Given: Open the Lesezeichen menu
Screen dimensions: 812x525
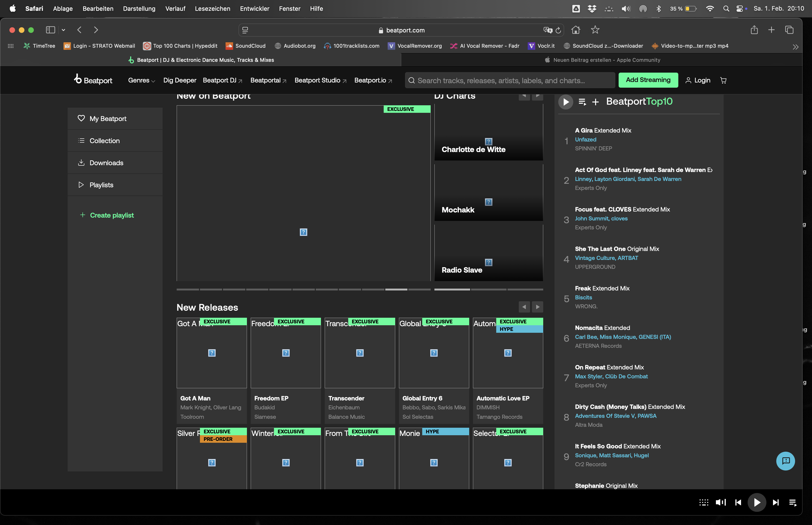Looking at the screenshot, I should [x=212, y=8].
